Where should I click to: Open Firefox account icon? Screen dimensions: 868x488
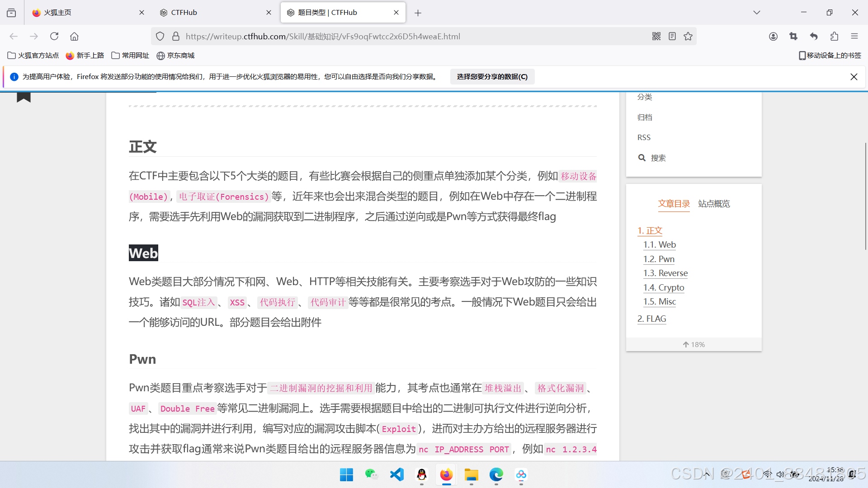click(773, 36)
